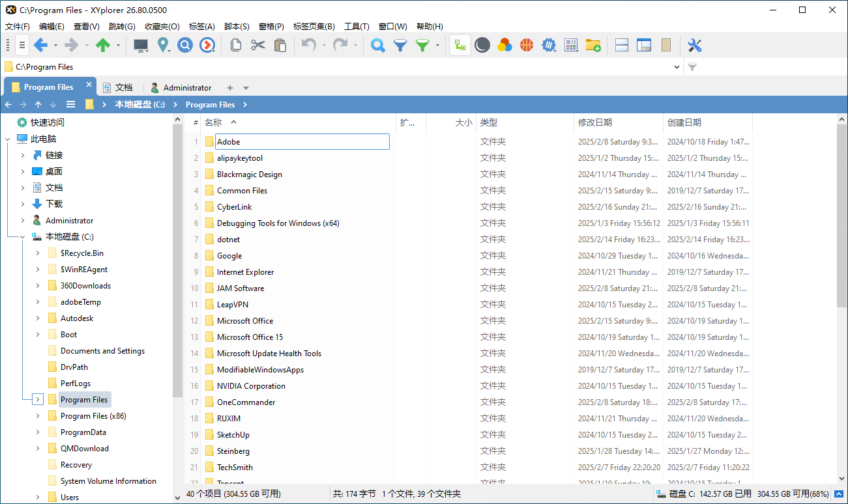Open the 工具(T) menu
The width and height of the screenshot is (848, 504).
(x=357, y=27)
